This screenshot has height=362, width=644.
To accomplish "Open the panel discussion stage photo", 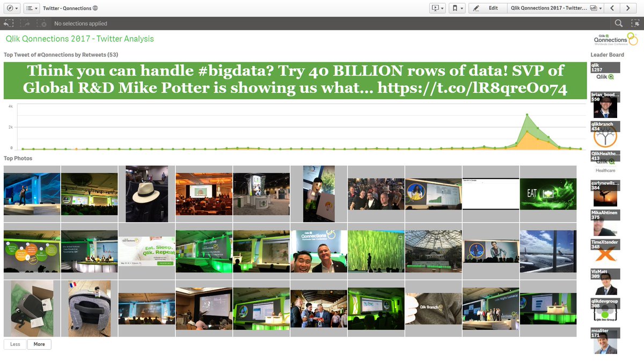I will pyautogui.click(x=89, y=251).
